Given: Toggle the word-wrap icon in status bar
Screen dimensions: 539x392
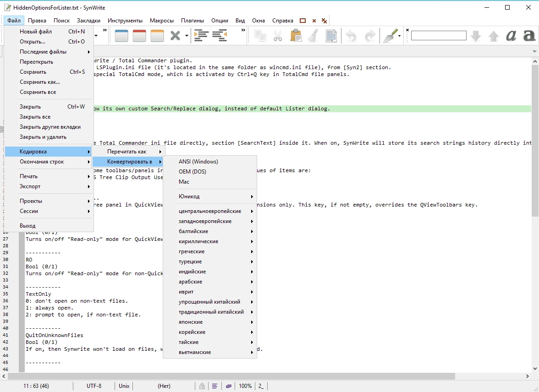Looking at the screenshot, I should point(214,386).
